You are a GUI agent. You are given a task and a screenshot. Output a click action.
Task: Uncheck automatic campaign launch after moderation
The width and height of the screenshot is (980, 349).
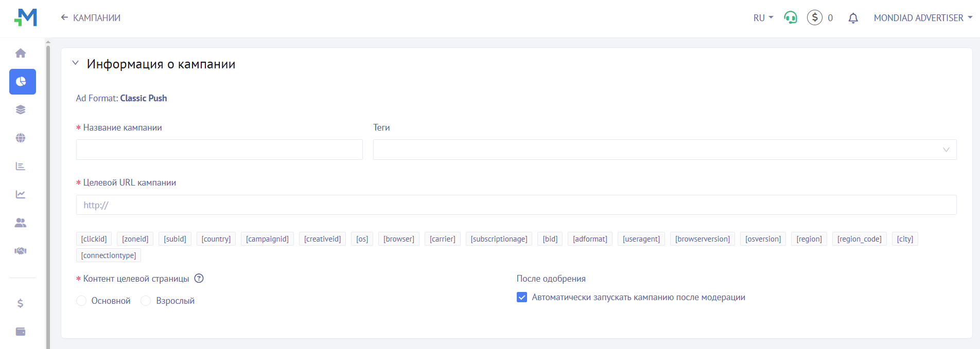point(522,298)
